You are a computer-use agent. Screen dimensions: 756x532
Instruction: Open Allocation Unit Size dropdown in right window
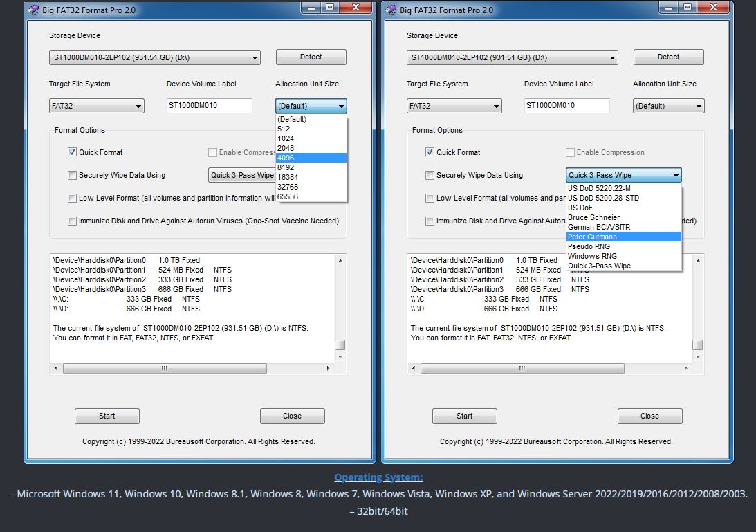coord(668,106)
